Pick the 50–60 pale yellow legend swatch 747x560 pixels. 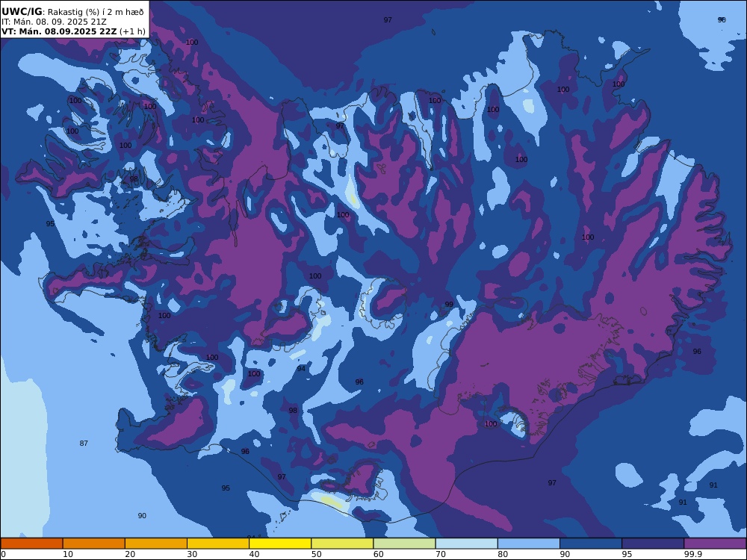point(342,544)
